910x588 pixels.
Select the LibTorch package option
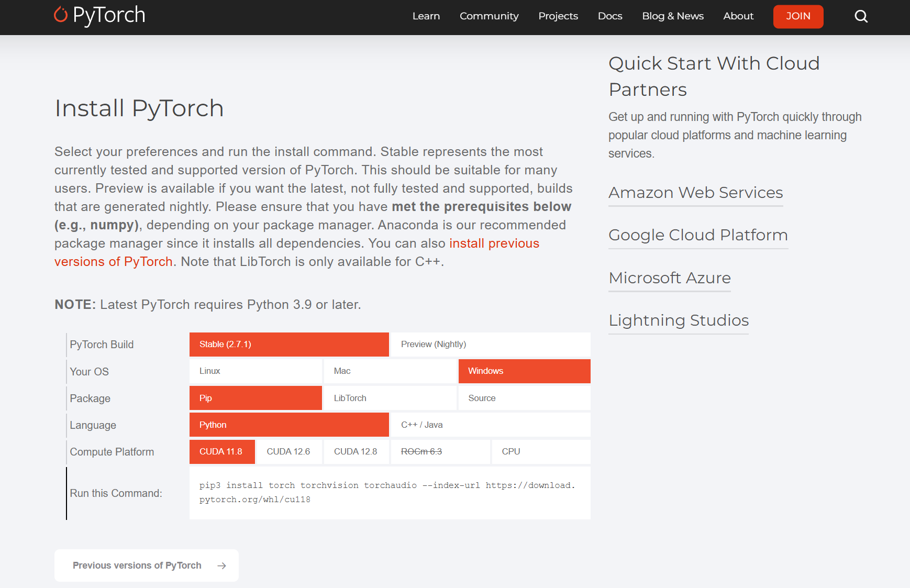click(x=390, y=398)
